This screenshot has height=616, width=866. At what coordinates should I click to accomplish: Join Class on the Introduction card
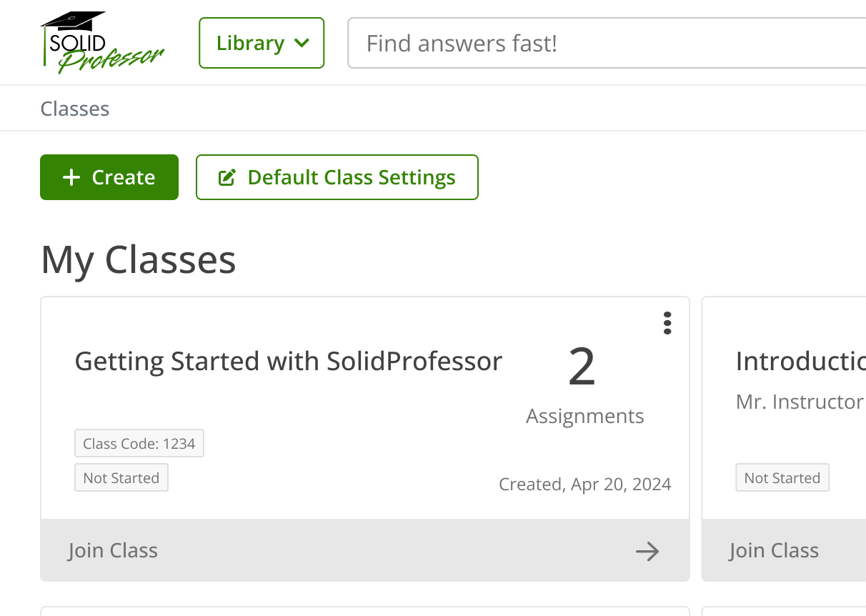(x=774, y=550)
